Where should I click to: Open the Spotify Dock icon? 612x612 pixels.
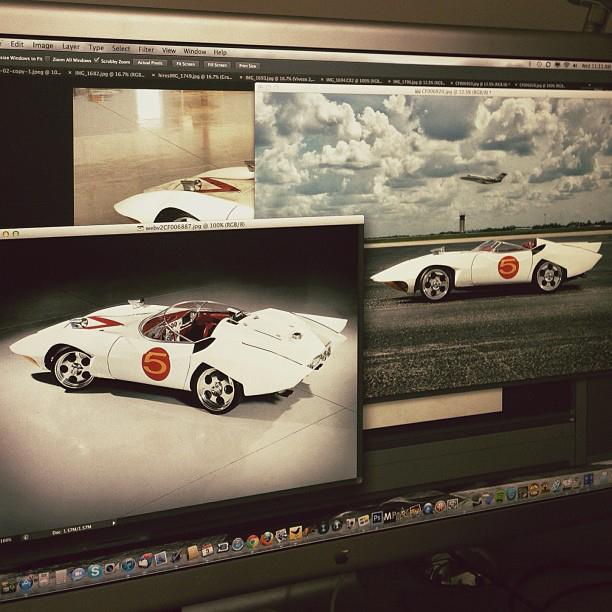[500, 496]
